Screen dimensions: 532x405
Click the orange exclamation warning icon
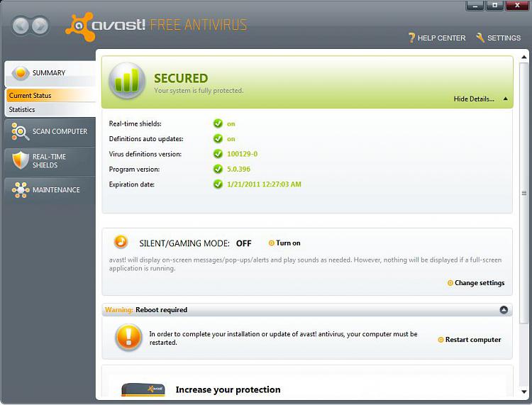(x=128, y=338)
